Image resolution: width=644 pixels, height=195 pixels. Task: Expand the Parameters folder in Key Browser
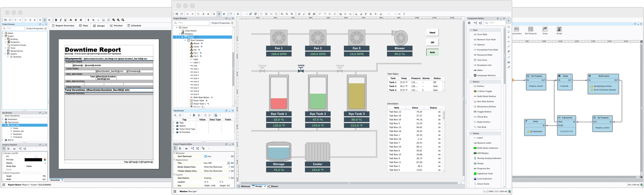pyautogui.click(x=3, y=119)
